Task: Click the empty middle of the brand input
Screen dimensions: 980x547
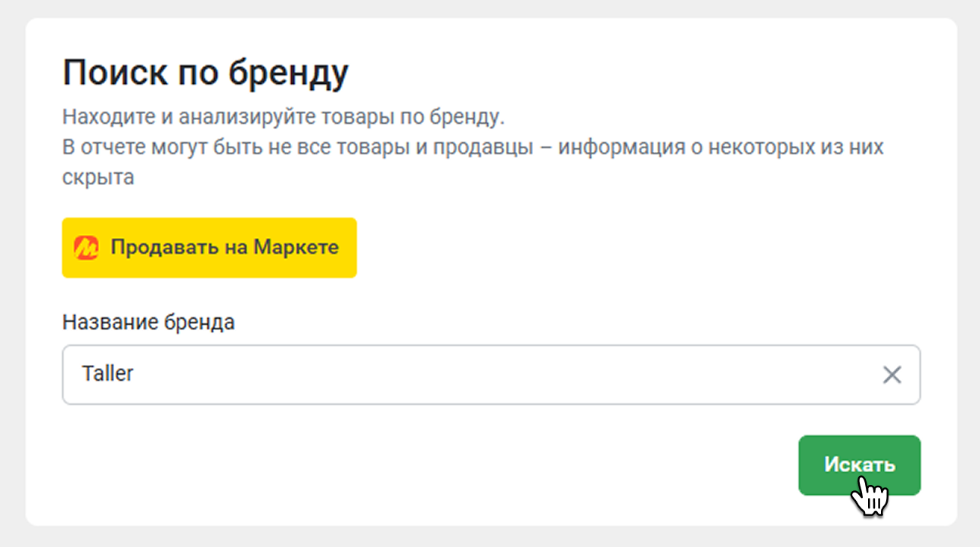Action: pos(492,375)
